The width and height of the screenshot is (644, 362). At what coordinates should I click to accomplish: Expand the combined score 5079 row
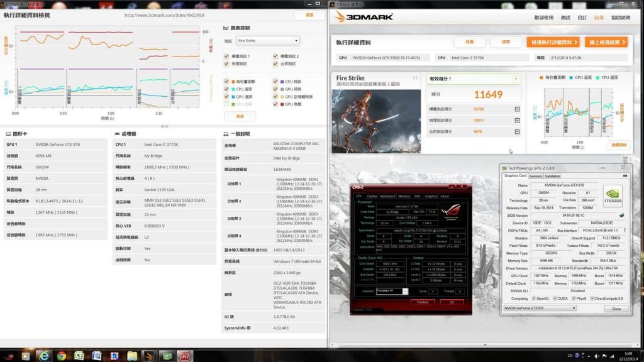pos(517,132)
